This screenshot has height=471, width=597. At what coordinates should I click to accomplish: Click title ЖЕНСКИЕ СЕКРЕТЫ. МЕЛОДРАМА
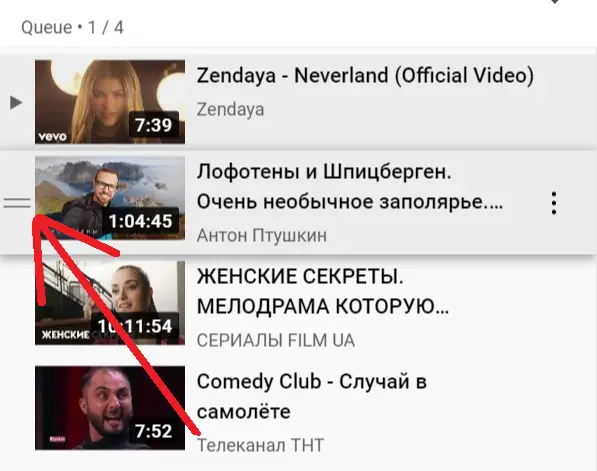pos(323,291)
